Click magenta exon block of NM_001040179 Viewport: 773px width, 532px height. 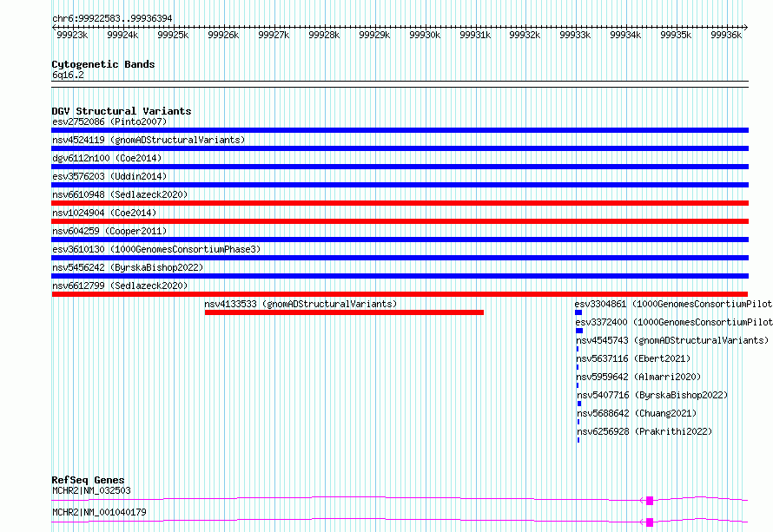pos(650,522)
